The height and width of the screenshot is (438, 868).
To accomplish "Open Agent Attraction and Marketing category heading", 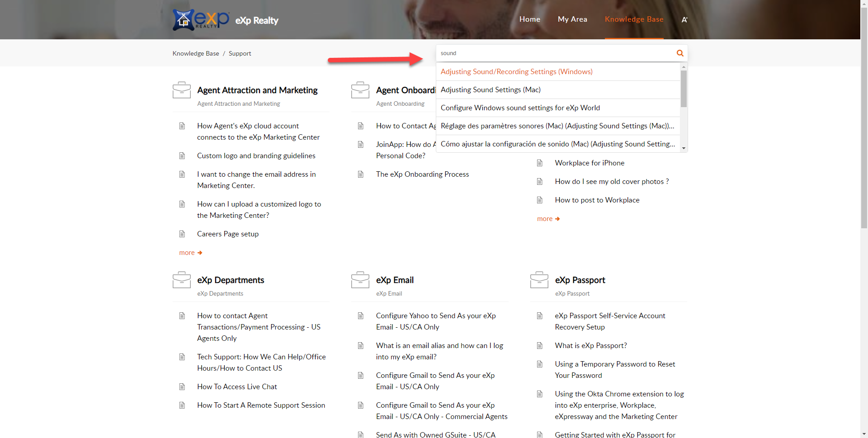I will pos(257,90).
